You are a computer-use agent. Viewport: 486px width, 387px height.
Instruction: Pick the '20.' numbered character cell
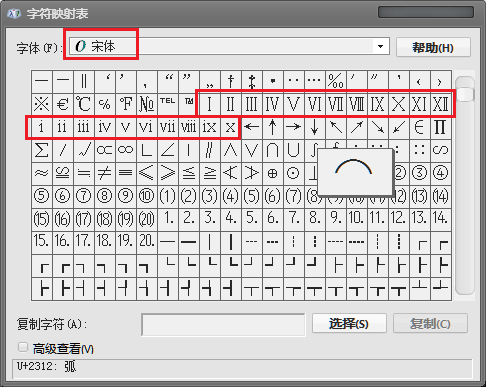(x=147, y=242)
